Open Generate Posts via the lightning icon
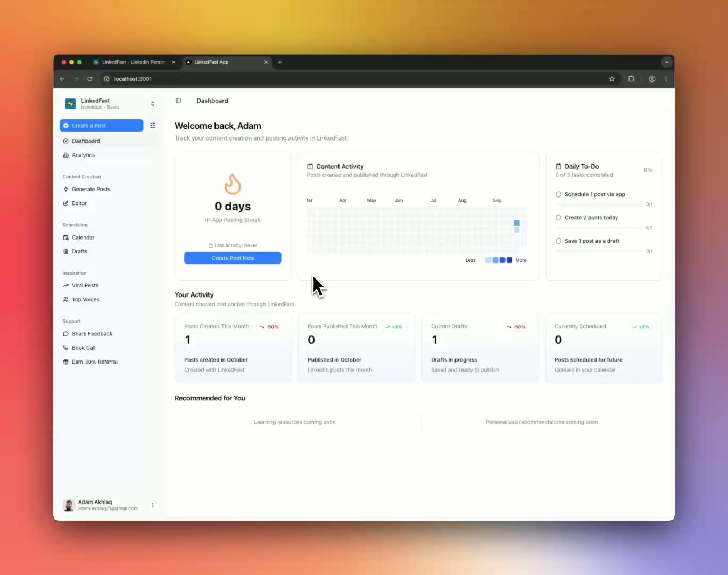The width and height of the screenshot is (728, 575). pyautogui.click(x=66, y=189)
